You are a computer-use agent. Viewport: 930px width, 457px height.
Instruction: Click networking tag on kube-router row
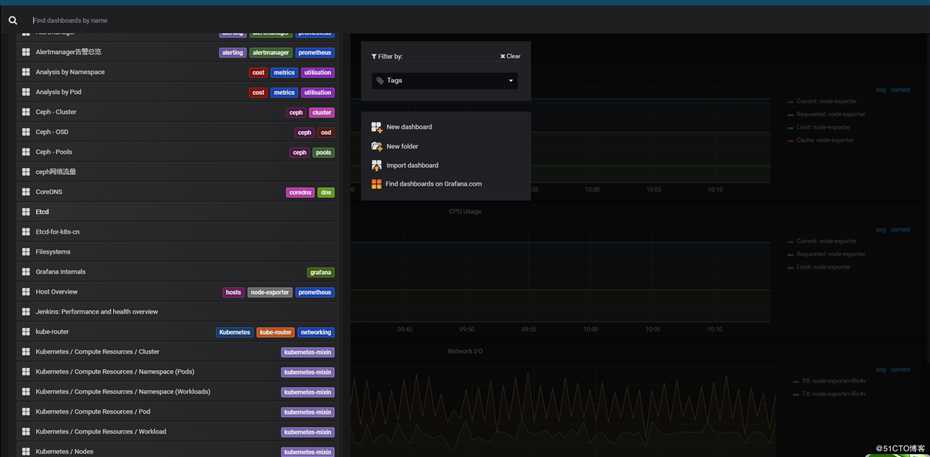click(x=316, y=333)
